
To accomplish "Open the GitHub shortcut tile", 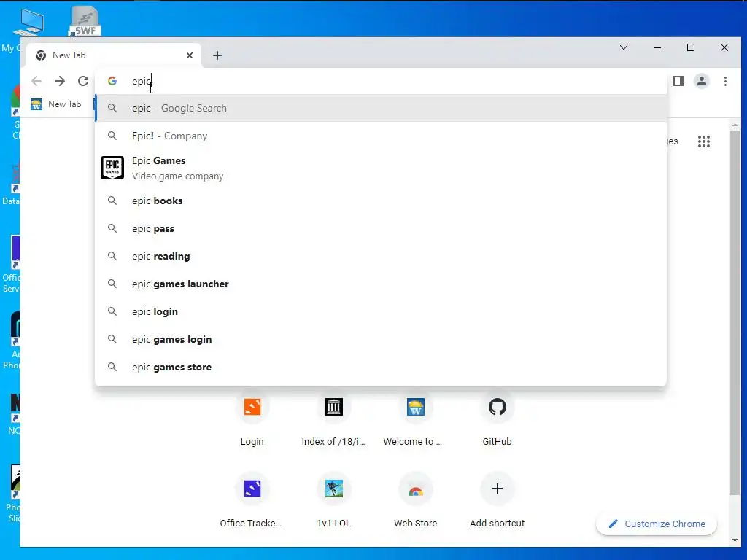I will [x=497, y=418].
